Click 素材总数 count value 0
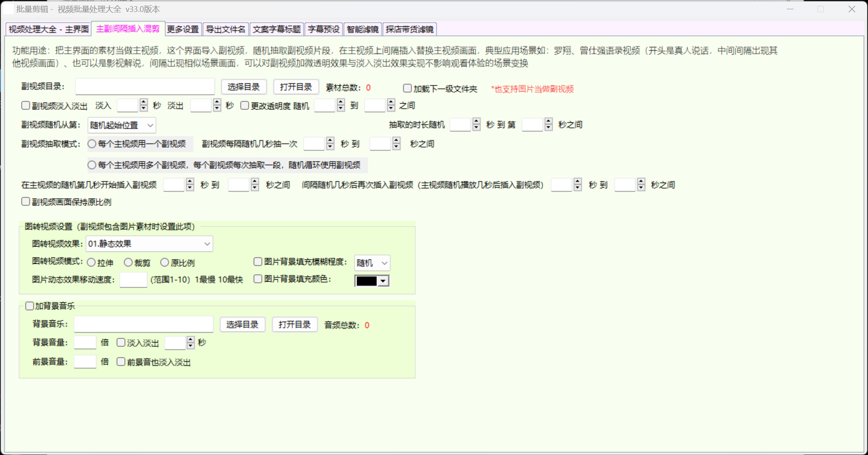Image resolution: width=868 pixels, height=455 pixels. (368, 88)
